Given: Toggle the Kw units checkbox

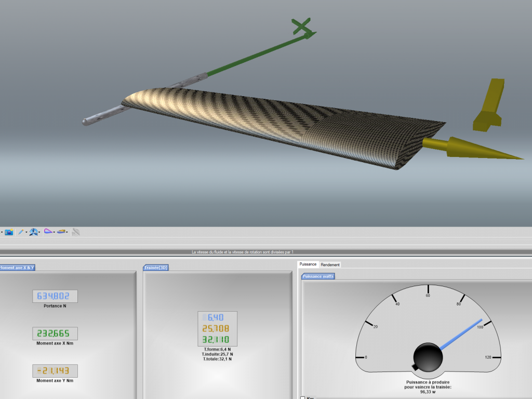Looking at the screenshot, I should click(303, 398).
